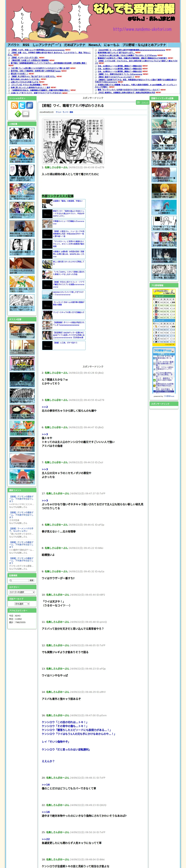The width and height of the screenshot is (186, 868).
Task: Open the しぃアンテナ menu item
Action: (x=47, y=45)
